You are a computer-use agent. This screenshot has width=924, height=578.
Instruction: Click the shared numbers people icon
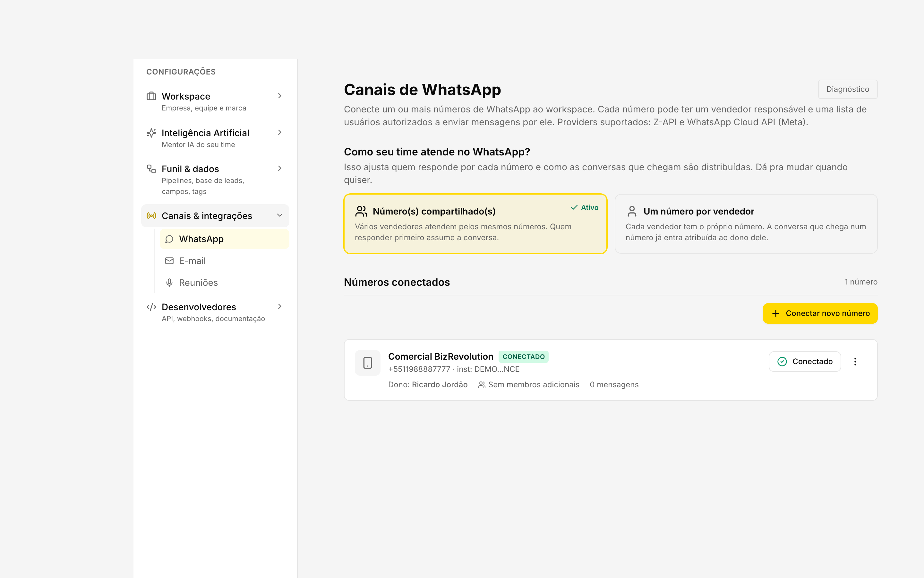click(x=361, y=211)
